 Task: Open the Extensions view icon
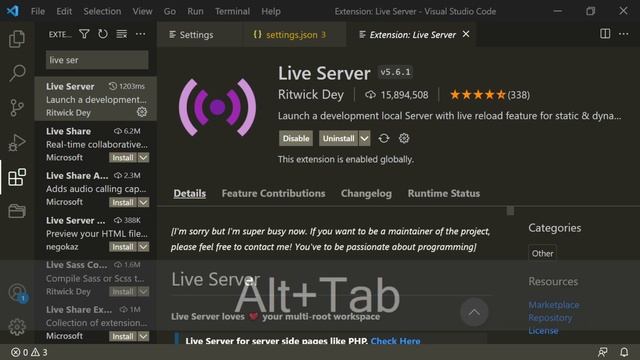click(17, 177)
